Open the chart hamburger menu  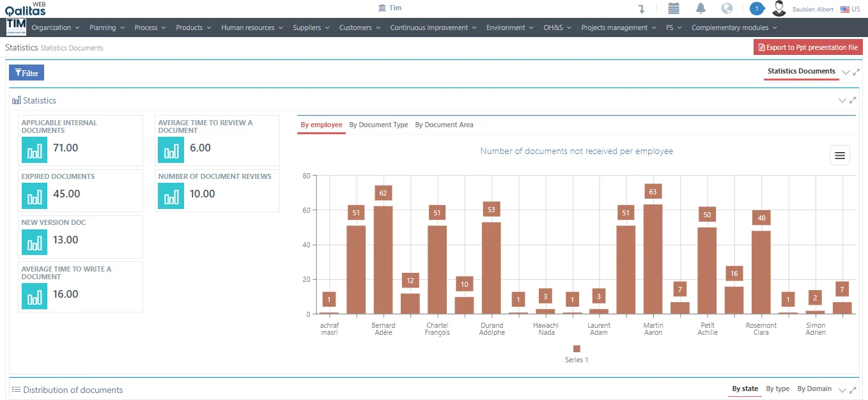[x=840, y=155]
